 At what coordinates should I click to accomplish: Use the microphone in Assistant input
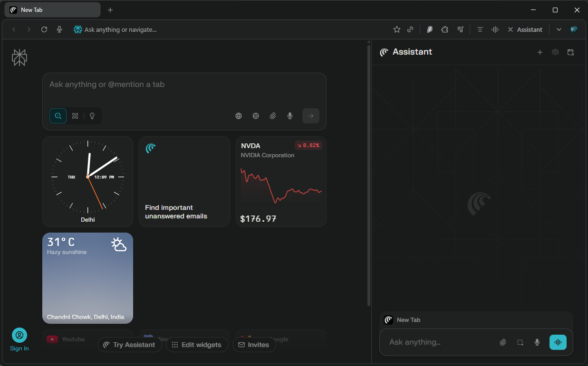click(x=537, y=342)
